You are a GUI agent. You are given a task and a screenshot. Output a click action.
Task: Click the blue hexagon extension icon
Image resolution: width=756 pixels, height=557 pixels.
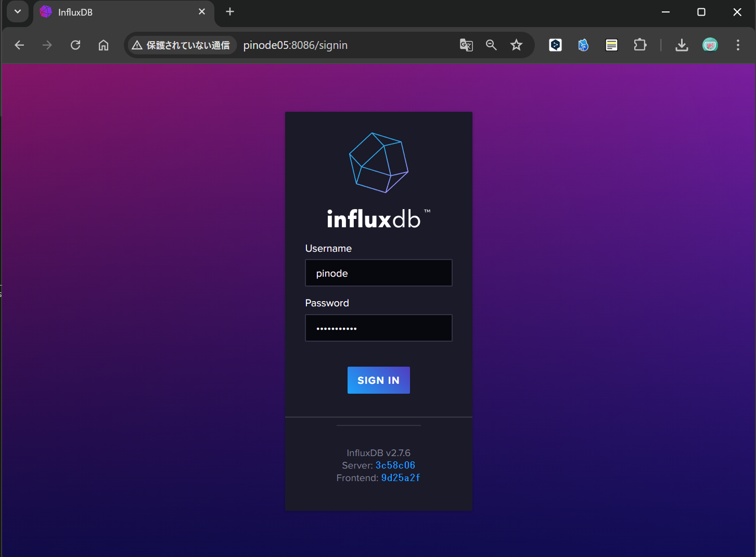556,45
